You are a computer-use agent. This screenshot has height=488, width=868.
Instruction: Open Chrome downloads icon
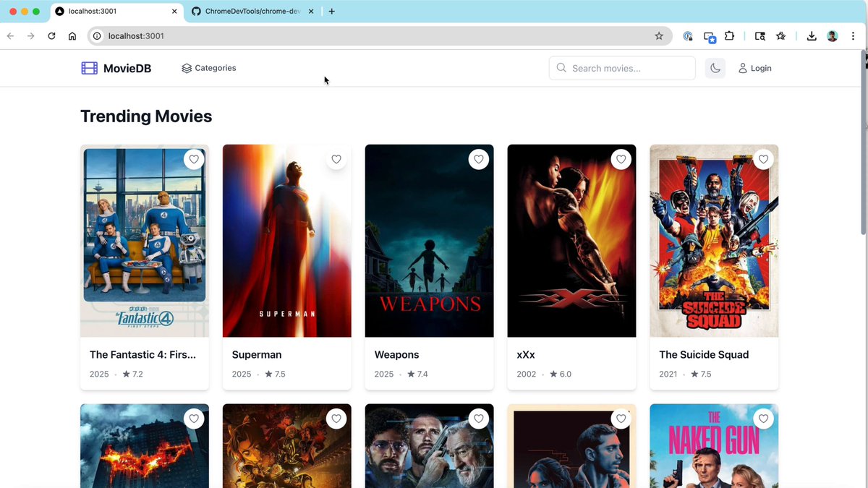click(x=812, y=35)
